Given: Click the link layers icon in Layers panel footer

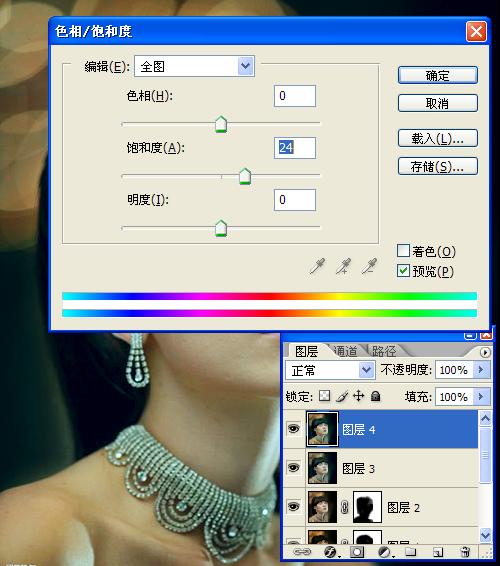Looking at the screenshot, I should point(302,552).
